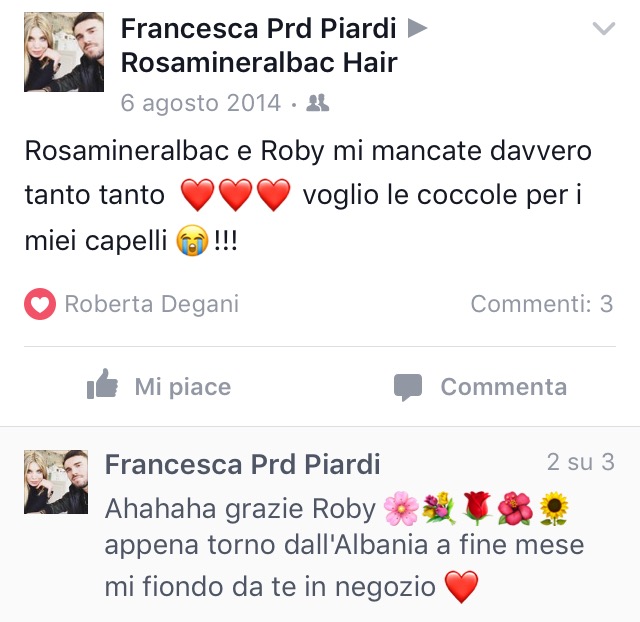Click the crying face emoji in the post
This screenshot has width=640, height=622.
[x=192, y=240]
